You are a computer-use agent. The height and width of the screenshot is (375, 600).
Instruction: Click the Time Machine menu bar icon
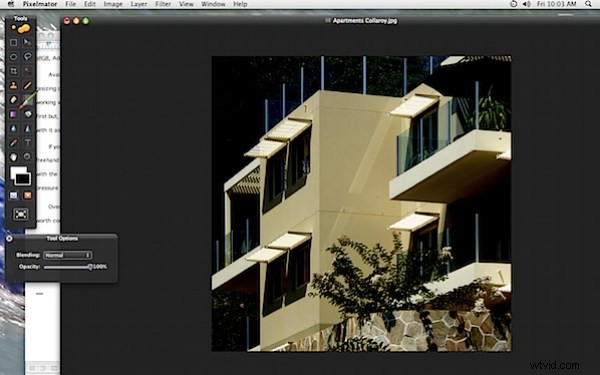(x=514, y=4)
